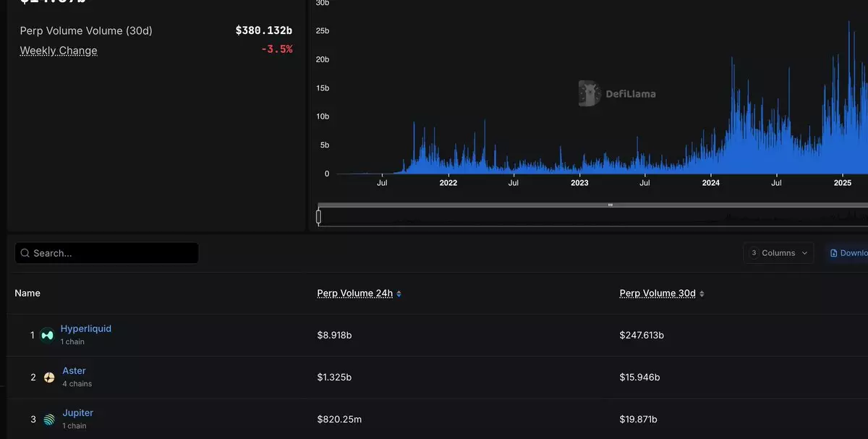Click the 25b label on the chart y-axis
This screenshot has height=439, width=868.
323,31
